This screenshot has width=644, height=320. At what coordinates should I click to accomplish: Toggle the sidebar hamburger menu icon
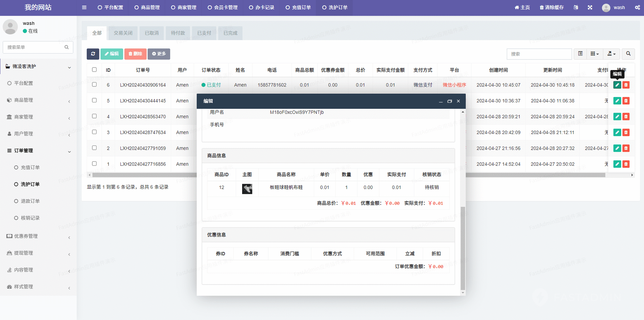pos(84,7)
